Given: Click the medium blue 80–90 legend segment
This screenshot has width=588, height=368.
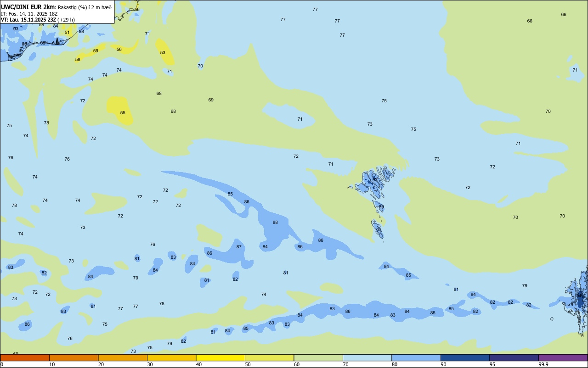Looking at the screenshot, I should point(416,357).
